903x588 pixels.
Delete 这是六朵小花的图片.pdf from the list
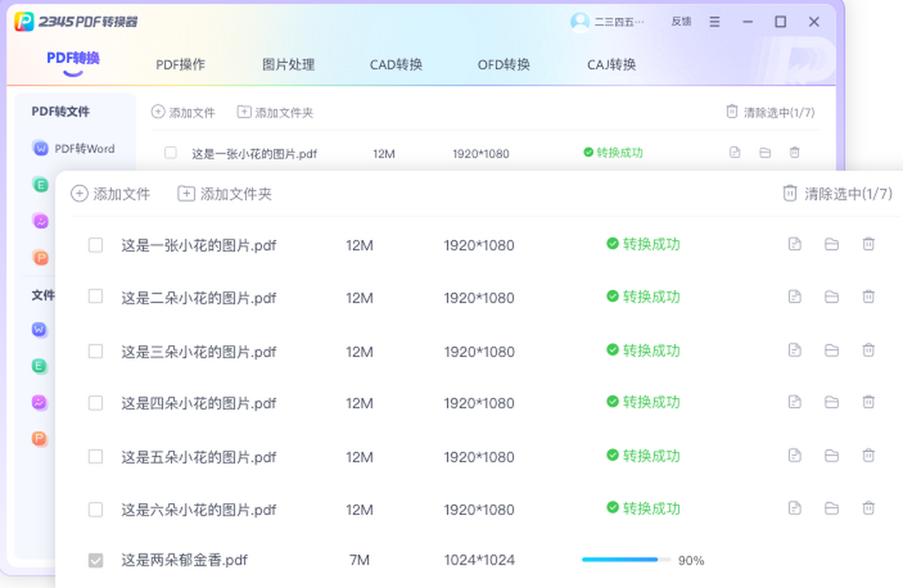(868, 508)
